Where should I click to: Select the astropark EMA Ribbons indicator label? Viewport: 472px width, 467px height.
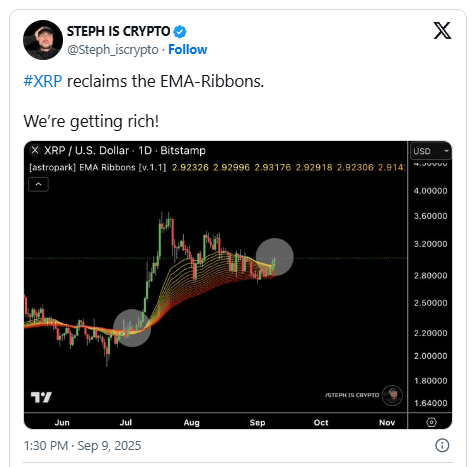[98, 167]
